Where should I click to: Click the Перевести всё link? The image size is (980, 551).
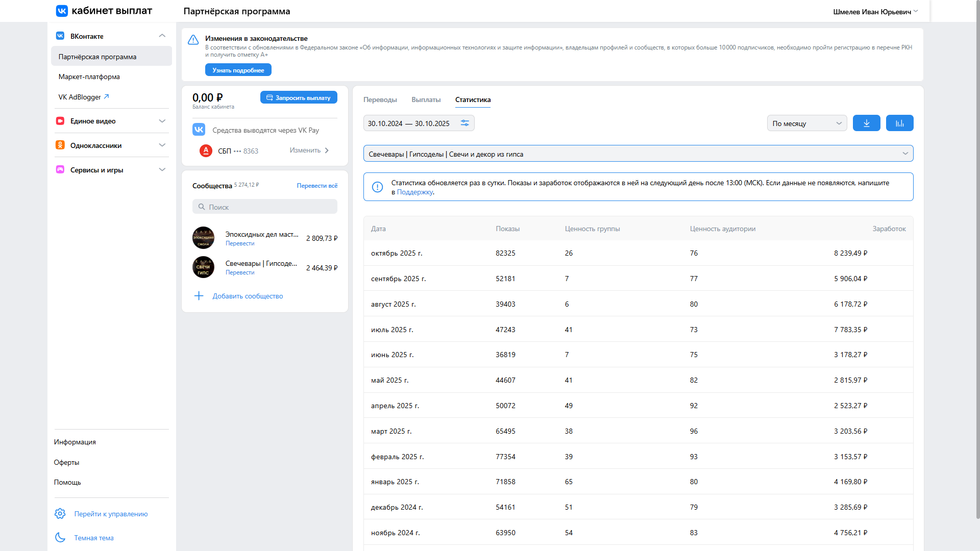[317, 186]
